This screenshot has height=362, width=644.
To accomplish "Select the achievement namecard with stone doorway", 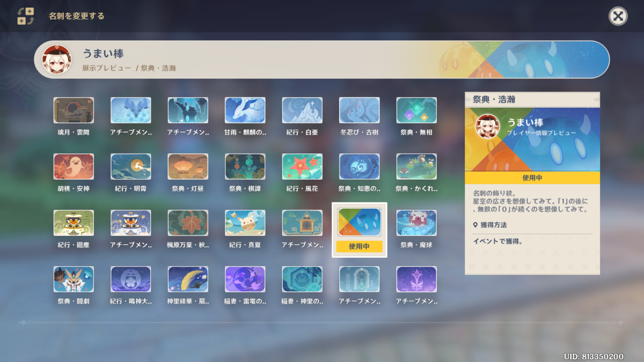I will click(359, 279).
